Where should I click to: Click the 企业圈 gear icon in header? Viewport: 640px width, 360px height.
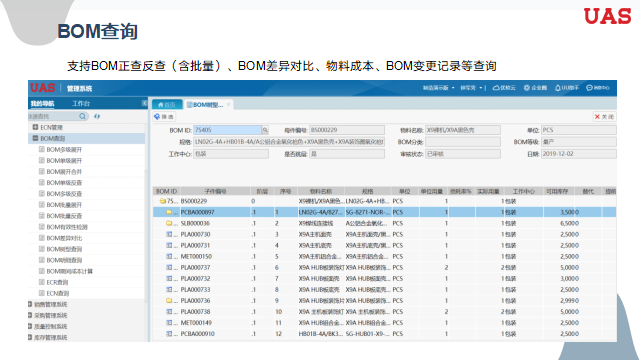527,88
